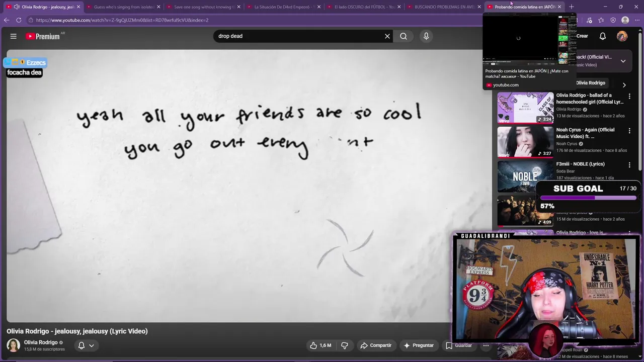Switch to El lado OSCURO del FÚTBOL tab
Screen dimensions: 644x362
coord(363,7)
